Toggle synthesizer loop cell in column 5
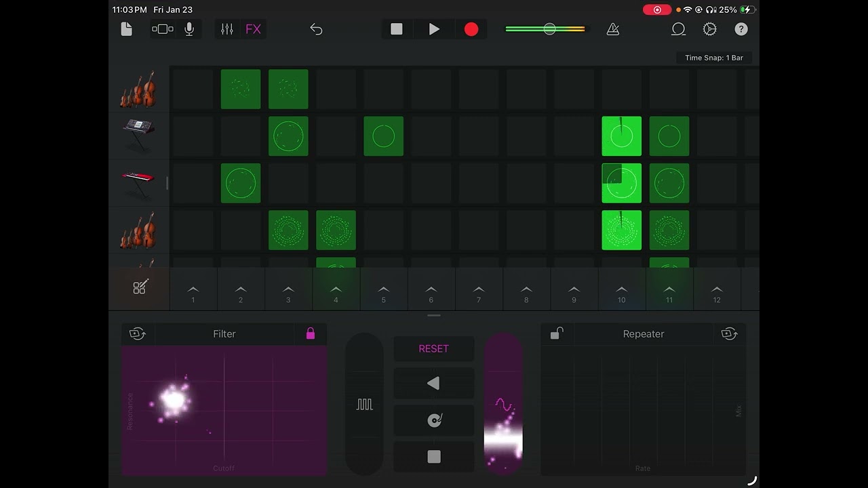The height and width of the screenshot is (488, 868). [384, 136]
